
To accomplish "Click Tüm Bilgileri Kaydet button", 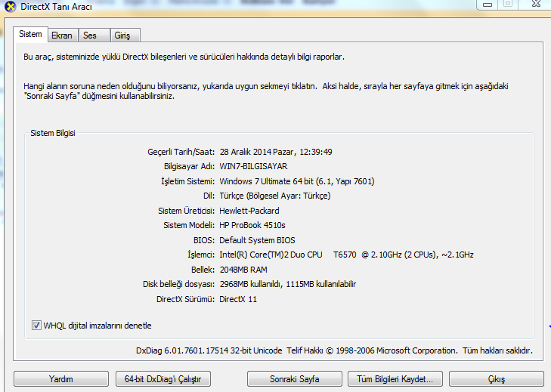I will [x=395, y=379].
